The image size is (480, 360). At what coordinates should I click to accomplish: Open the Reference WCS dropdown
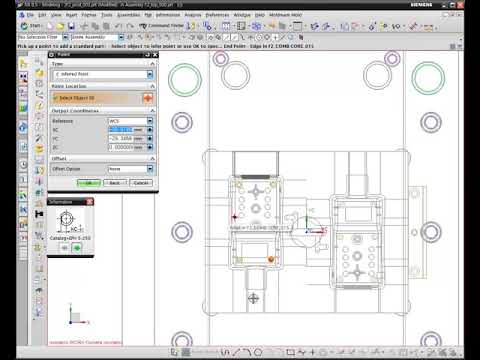click(x=150, y=121)
